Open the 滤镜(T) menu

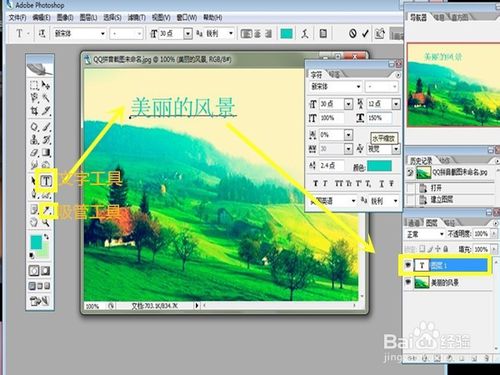pos(136,17)
